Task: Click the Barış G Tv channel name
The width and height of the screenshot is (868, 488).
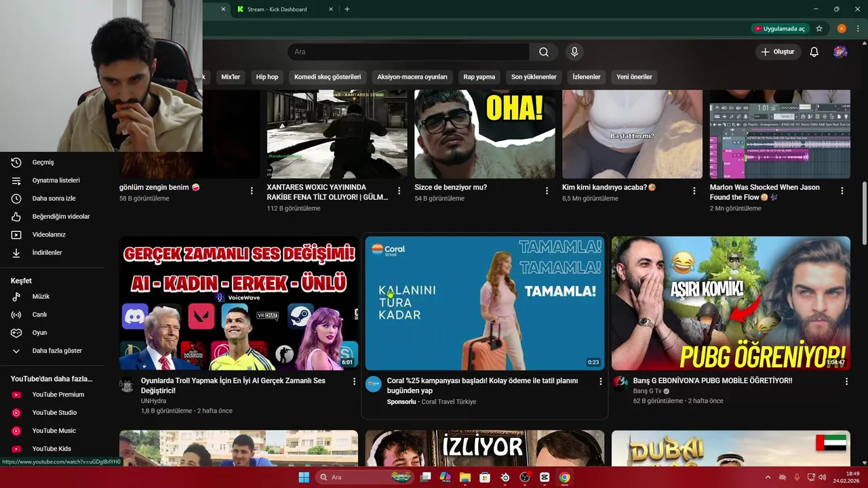Action: click(647, 392)
